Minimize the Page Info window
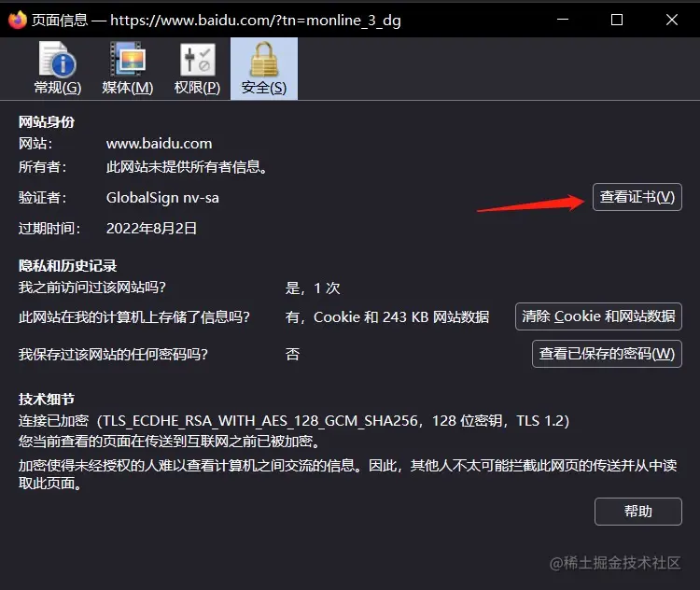The height and width of the screenshot is (590, 700). (563, 20)
